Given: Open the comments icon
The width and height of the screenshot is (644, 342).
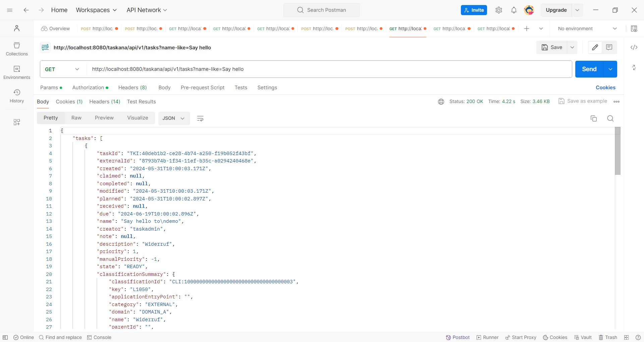Looking at the screenshot, I should click(609, 47).
